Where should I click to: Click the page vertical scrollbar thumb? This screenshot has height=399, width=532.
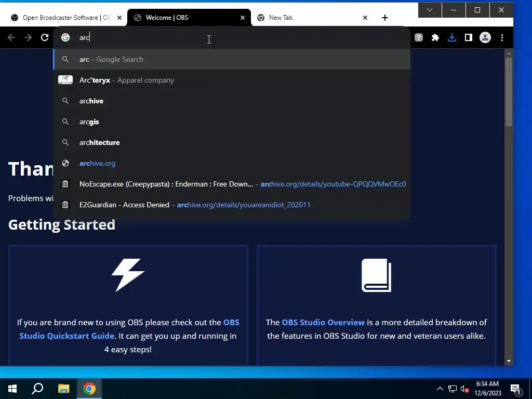tap(509, 91)
